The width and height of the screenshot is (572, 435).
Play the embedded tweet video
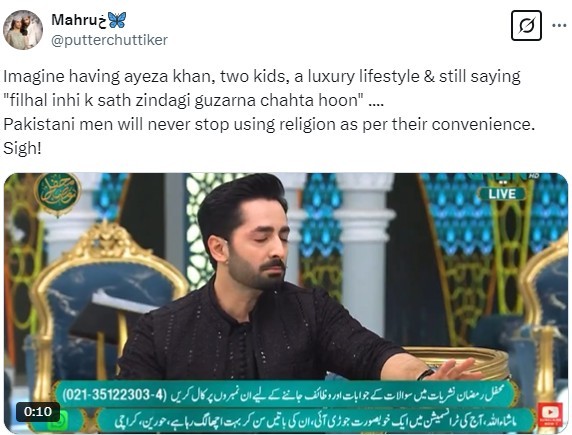(x=286, y=303)
